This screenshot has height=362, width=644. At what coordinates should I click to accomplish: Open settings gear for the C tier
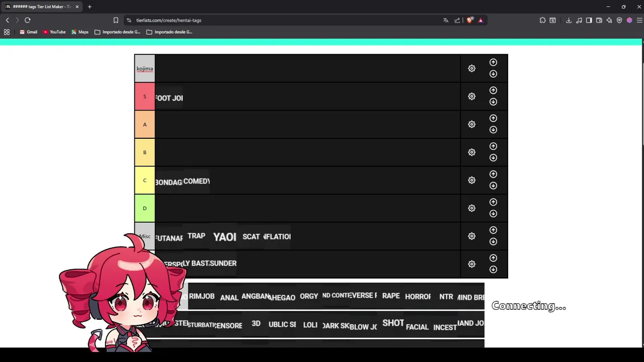click(471, 180)
